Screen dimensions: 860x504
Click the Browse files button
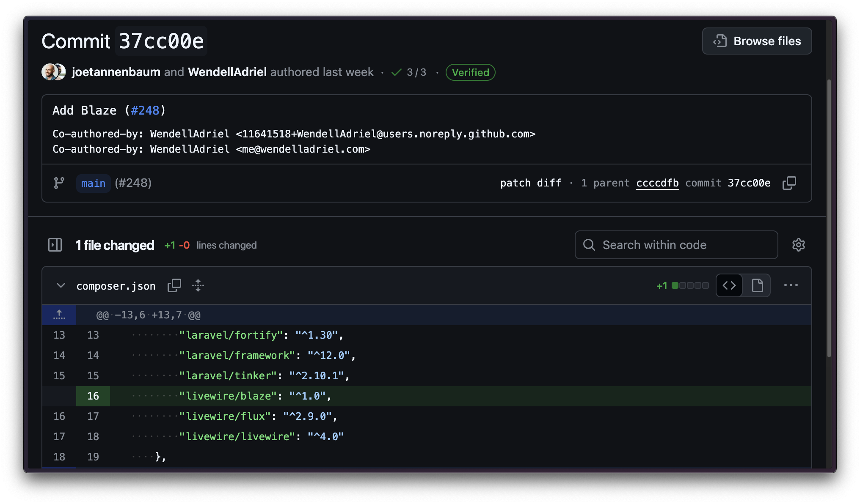coord(757,41)
